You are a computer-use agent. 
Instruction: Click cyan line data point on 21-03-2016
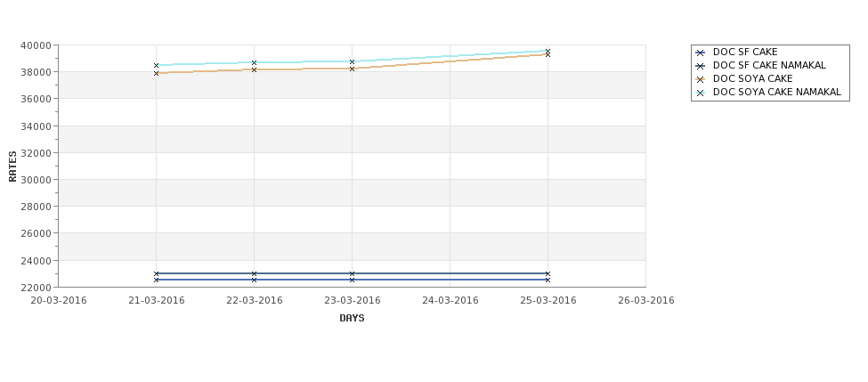point(156,65)
